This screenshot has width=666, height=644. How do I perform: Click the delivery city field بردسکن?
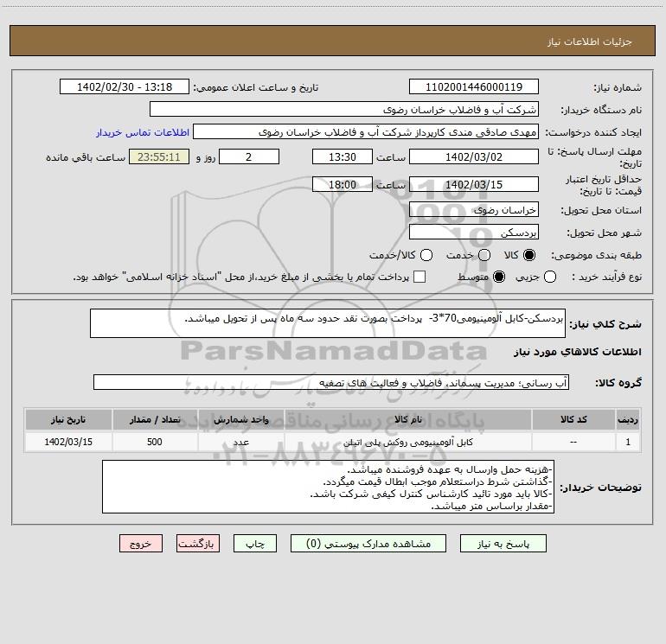point(474,233)
